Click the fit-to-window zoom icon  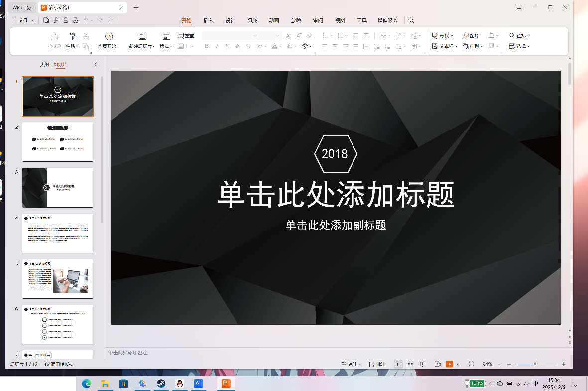tap(471, 364)
